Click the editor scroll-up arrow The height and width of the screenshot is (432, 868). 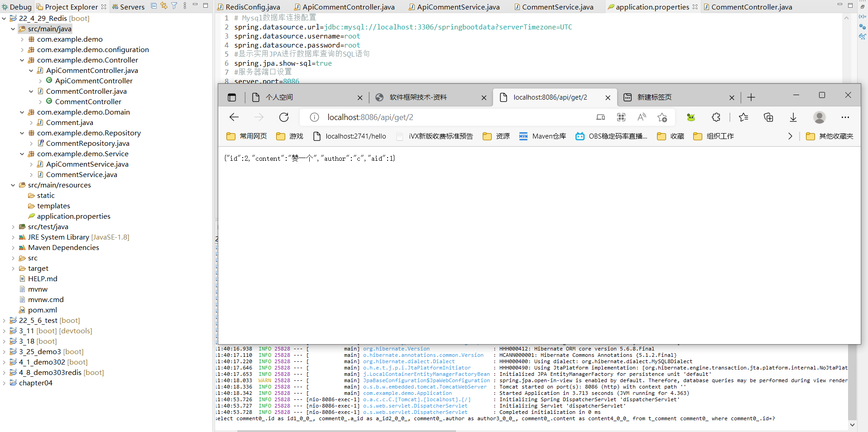tap(846, 18)
